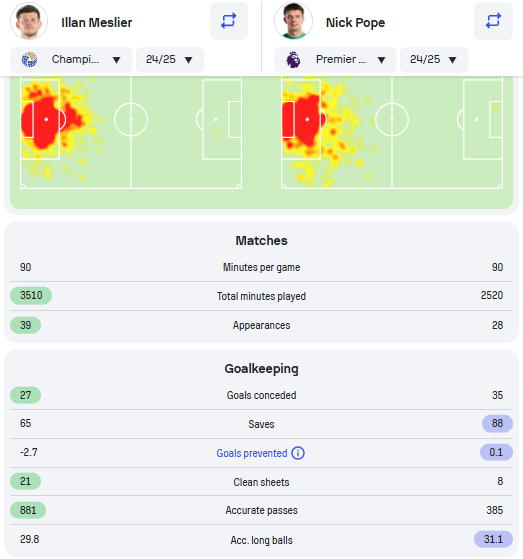Open Premier League tournament dropdown for Pope
The image size is (523, 560).
[335, 60]
